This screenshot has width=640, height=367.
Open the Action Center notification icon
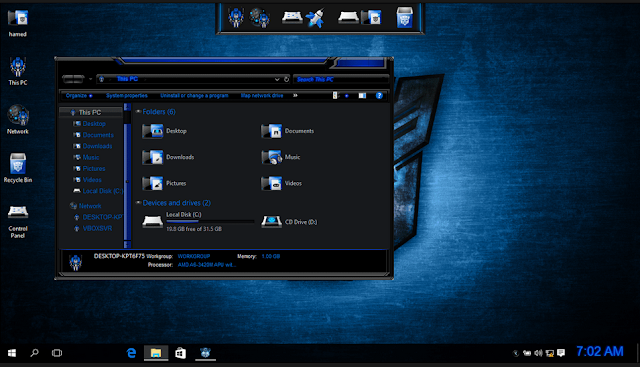[561, 353]
